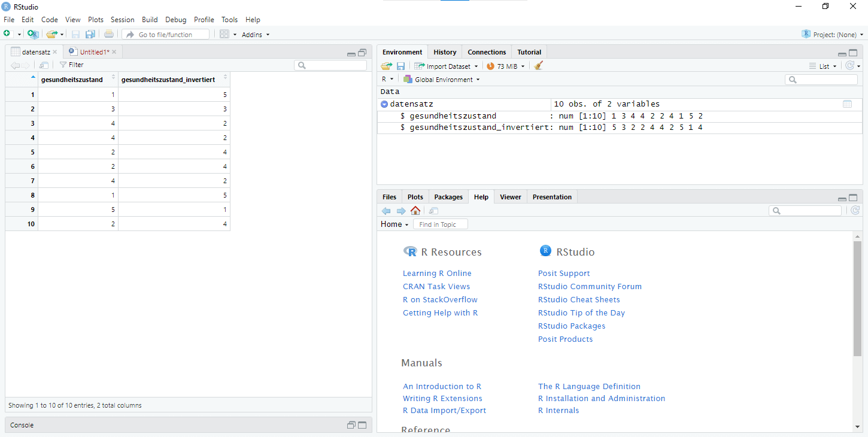Open the 73 MiB memory usage dropdown
The width and height of the screenshot is (868, 437).
(x=506, y=66)
